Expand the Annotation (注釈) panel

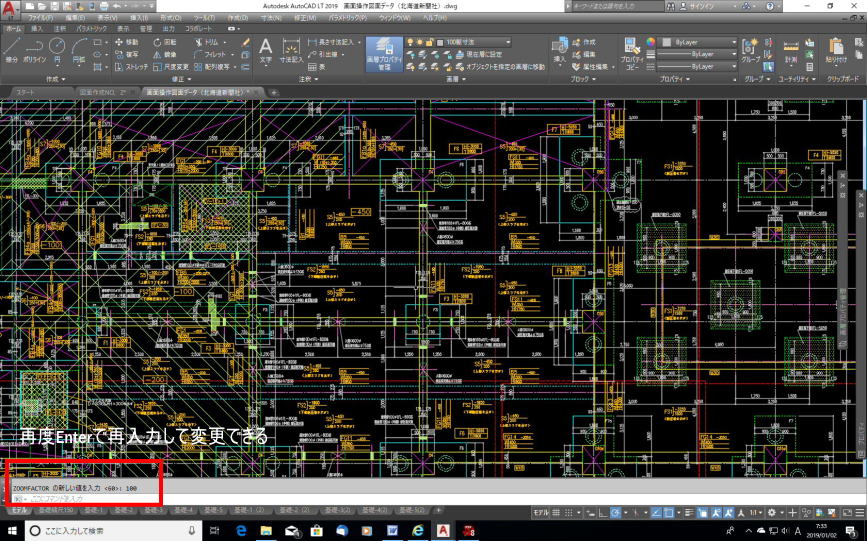click(308, 79)
